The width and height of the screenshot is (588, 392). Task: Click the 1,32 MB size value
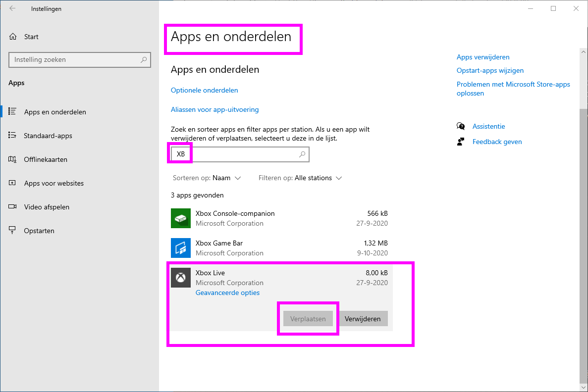tap(376, 243)
